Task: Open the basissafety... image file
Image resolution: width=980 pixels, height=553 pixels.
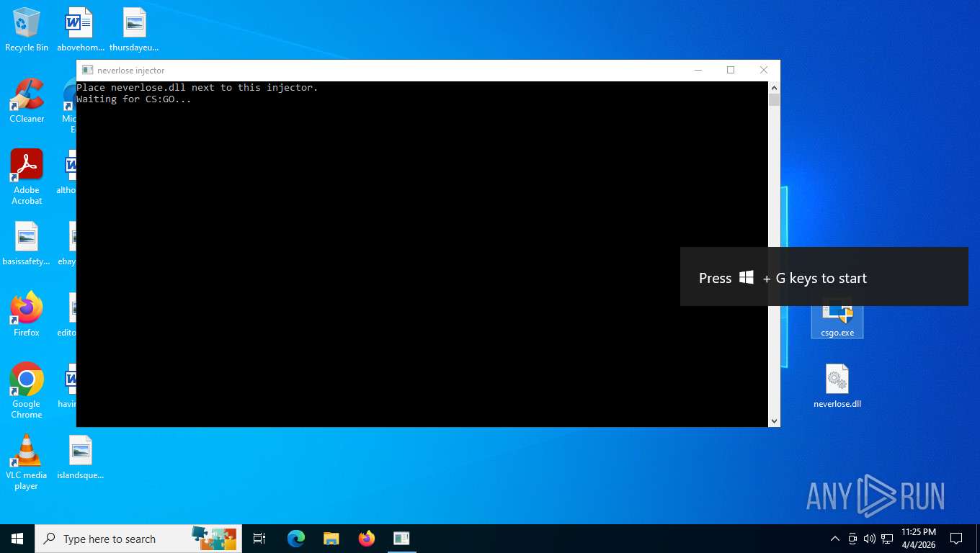Action: coord(27,243)
